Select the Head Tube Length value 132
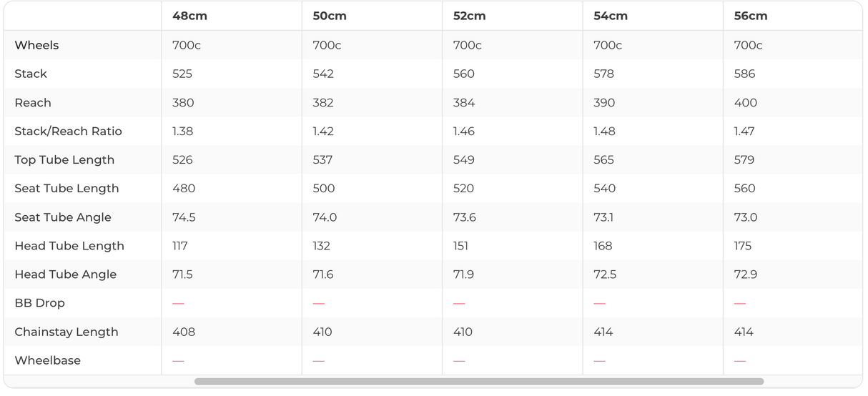The image size is (868, 396). point(322,246)
